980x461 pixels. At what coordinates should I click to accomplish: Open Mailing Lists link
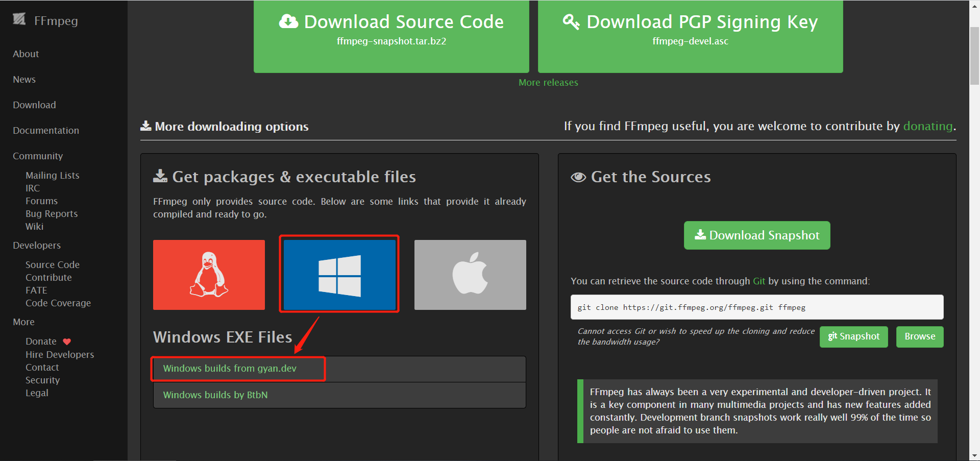pyautogui.click(x=53, y=175)
